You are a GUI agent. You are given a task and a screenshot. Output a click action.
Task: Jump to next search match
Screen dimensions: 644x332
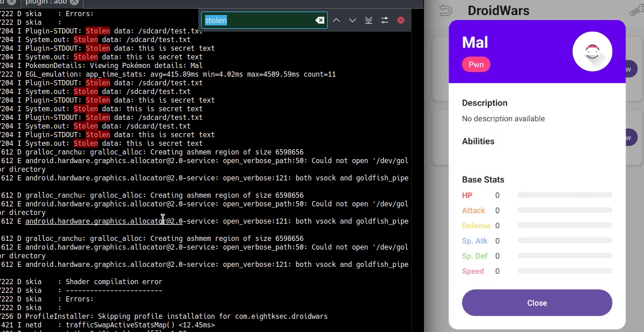pos(353,20)
